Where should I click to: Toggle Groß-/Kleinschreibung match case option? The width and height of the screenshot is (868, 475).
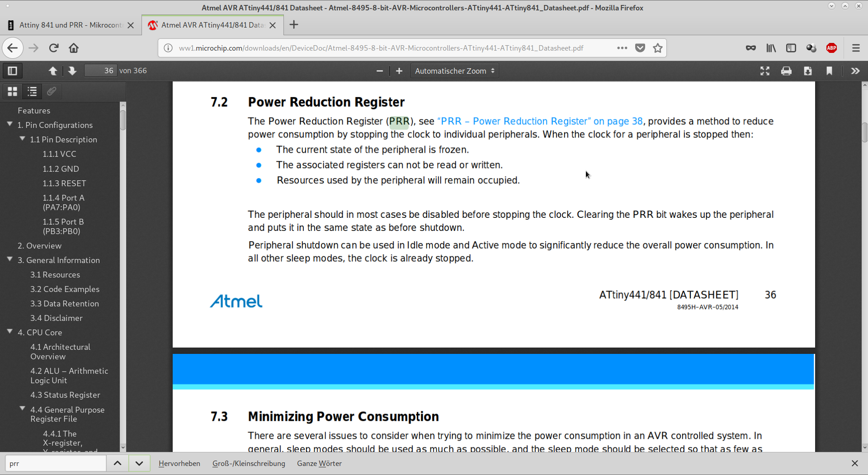point(249,463)
